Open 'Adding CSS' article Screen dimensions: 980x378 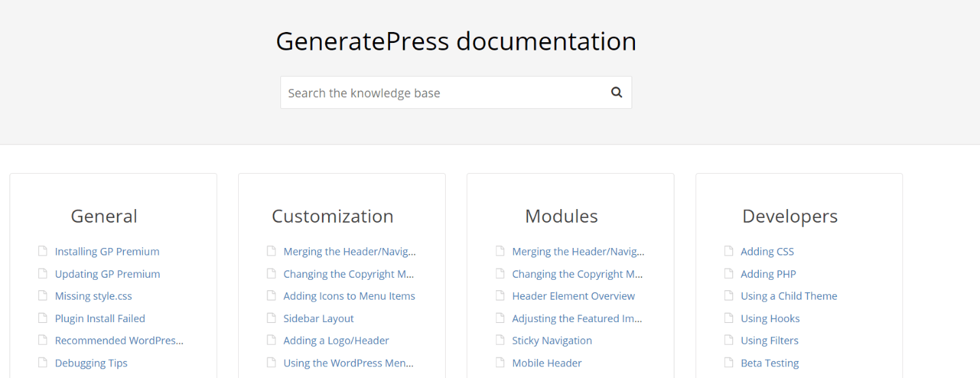tap(767, 251)
